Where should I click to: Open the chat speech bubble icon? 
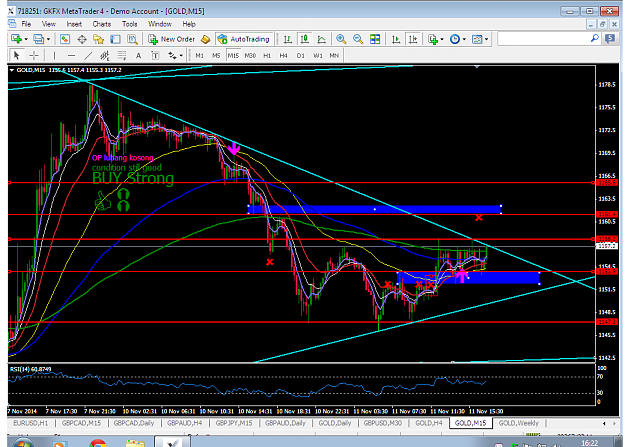pyautogui.click(x=610, y=39)
